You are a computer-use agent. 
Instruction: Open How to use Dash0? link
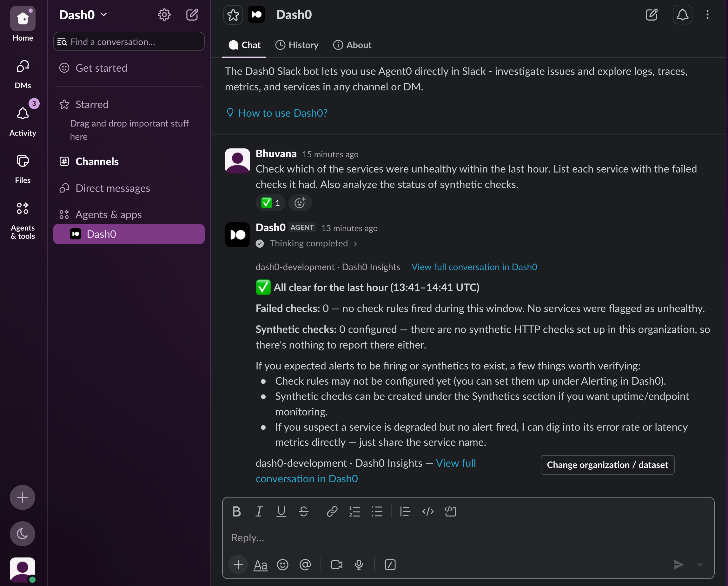point(276,113)
